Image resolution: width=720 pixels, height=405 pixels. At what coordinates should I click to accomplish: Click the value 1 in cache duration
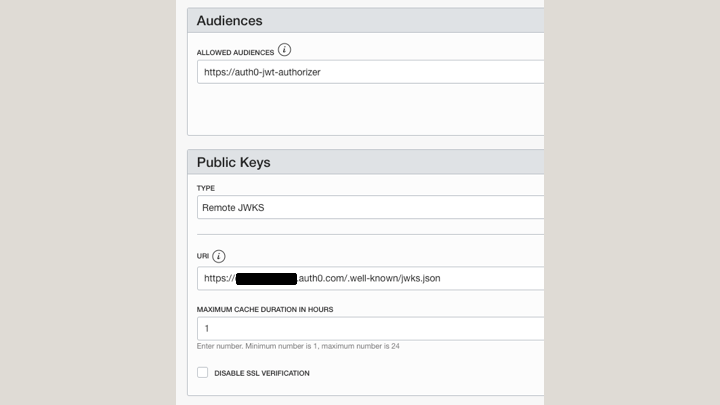pyautogui.click(x=207, y=328)
